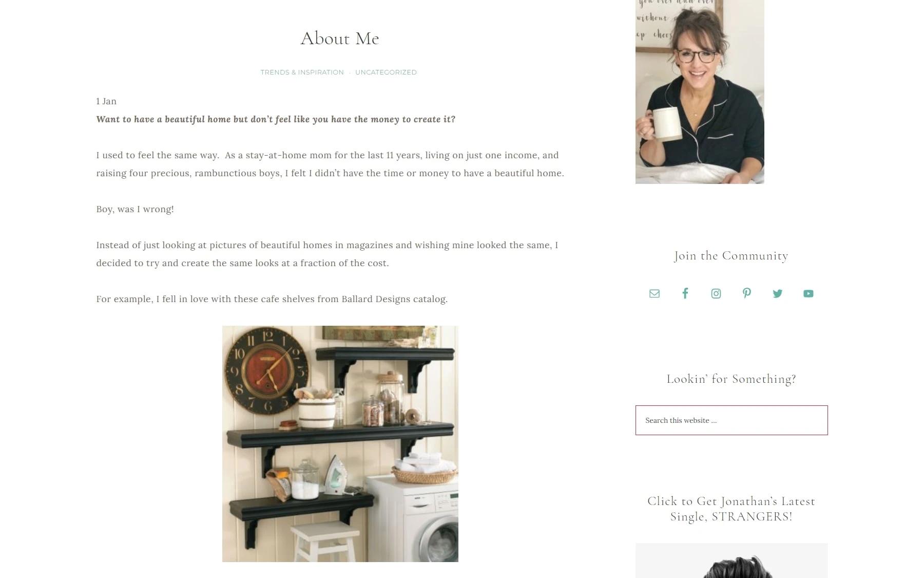Select Jonathan's Latest Single STRANGERS heading

pyautogui.click(x=731, y=509)
